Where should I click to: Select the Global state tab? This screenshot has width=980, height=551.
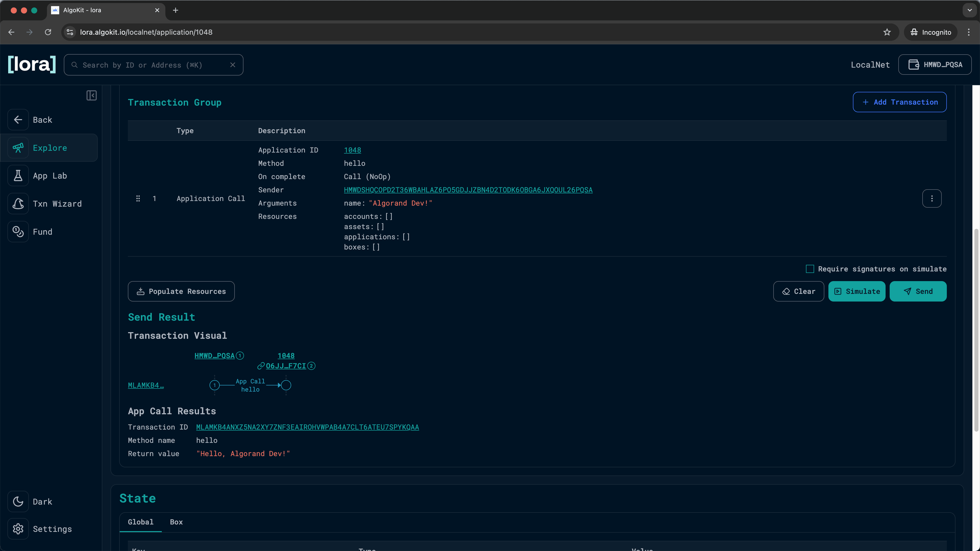tap(140, 522)
